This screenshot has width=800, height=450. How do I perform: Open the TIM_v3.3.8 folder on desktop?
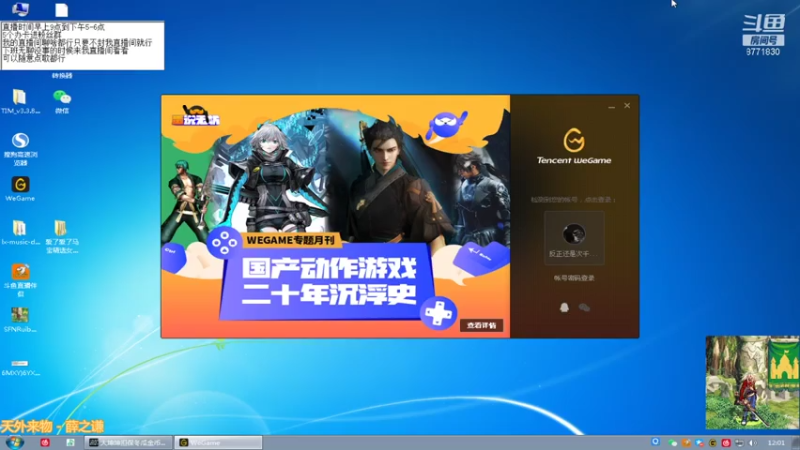[20, 102]
